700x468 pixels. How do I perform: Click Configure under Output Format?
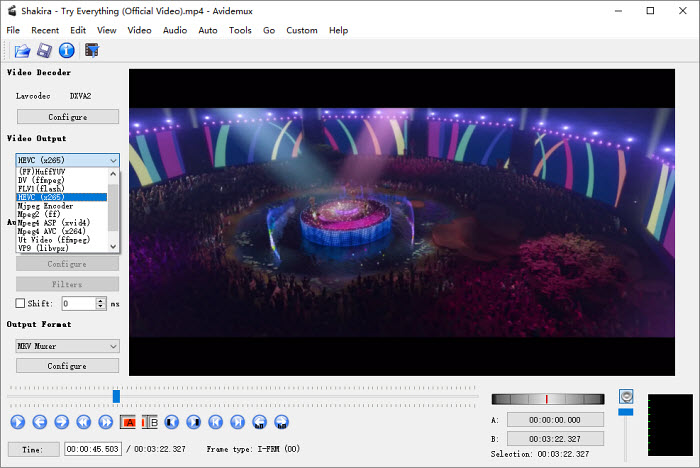67,366
